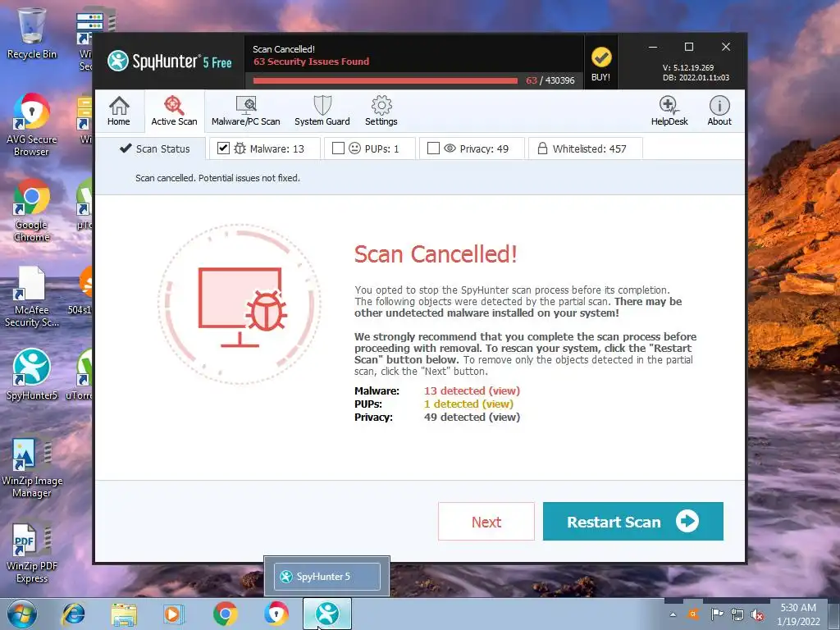The image size is (840, 630).
Task: Open AVG Secure Browser from the taskbar
Action: click(276, 614)
